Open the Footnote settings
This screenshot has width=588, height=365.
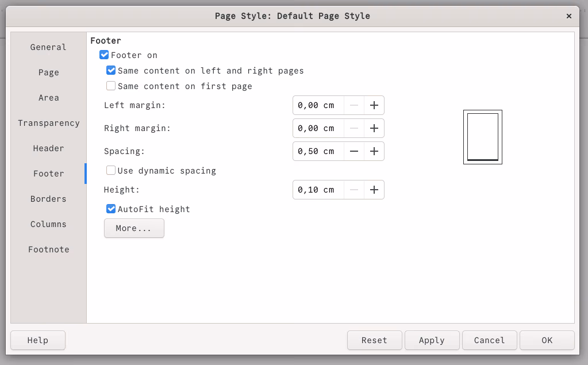48,249
